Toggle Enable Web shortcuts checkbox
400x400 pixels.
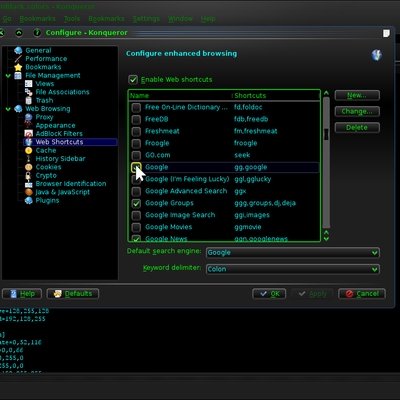coord(133,80)
